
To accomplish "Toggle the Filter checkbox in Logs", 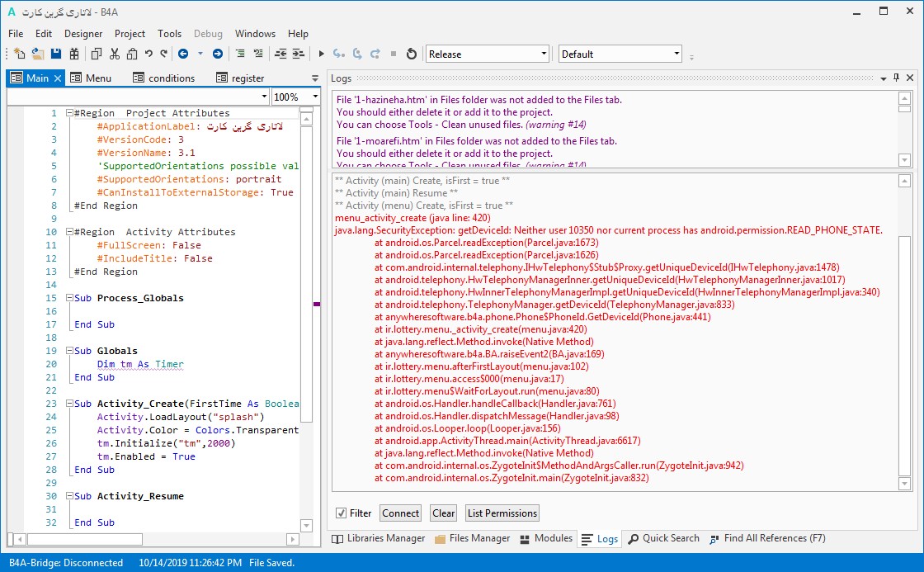I will point(342,513).
